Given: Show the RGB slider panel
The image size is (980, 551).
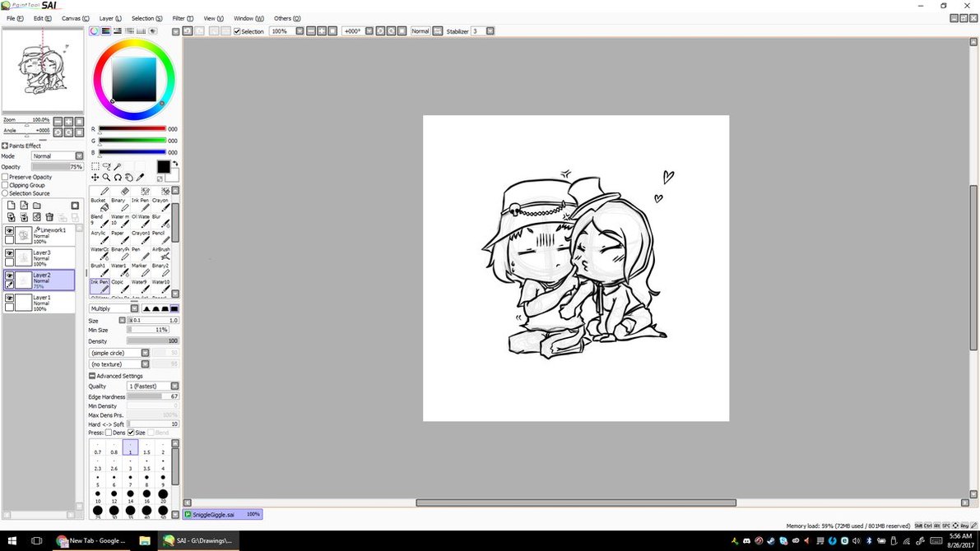Looking at the screenshot, I should [x=105, y=30].
